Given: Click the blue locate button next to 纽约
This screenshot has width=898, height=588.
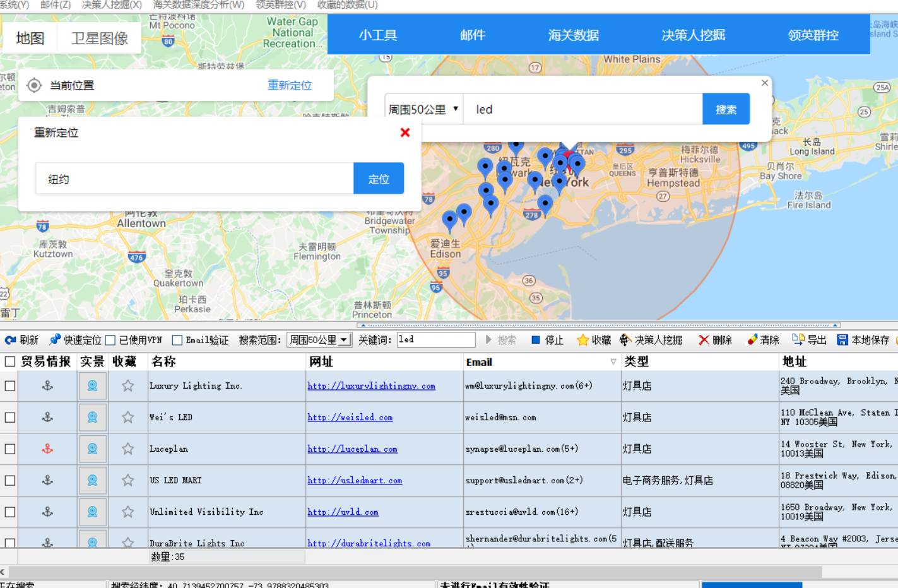Looking at the screenshot, I should 379,179.
